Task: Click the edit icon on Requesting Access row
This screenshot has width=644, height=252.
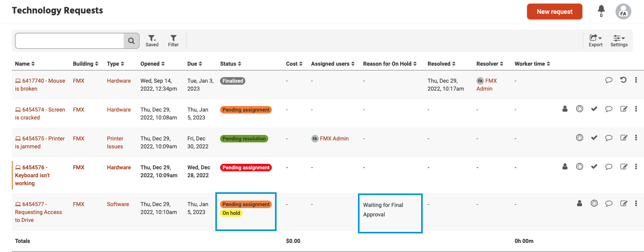Action: 624,203
